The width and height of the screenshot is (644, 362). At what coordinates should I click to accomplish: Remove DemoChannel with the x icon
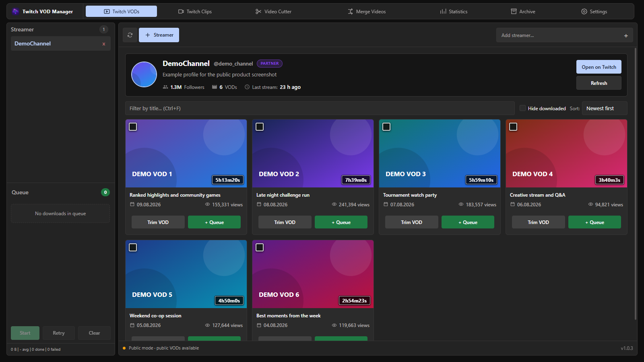[x=104, y=44]
